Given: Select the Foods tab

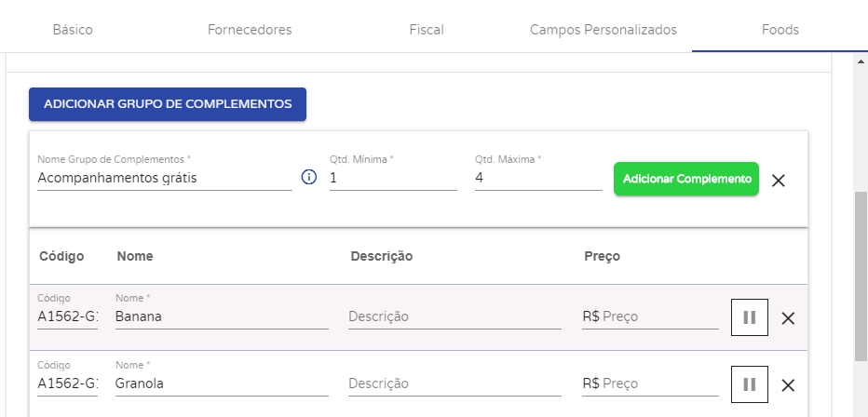Looking at the screenshot, I should (780, 30).
